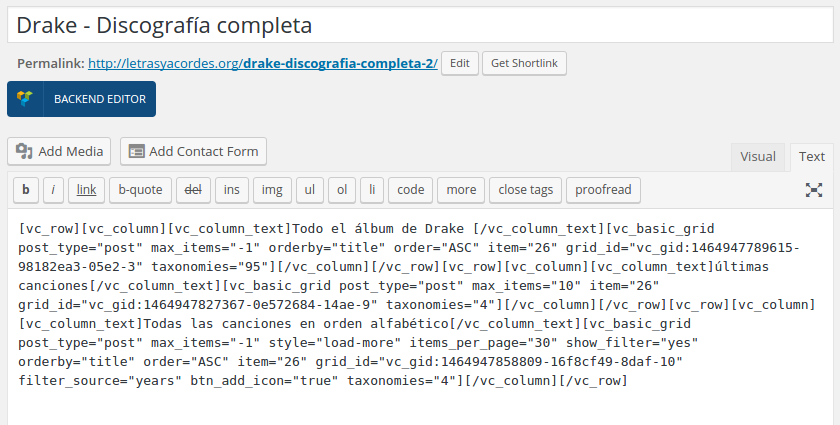Insert the More tag
Viewport: 840px width, 425px height.
point(461,190)
